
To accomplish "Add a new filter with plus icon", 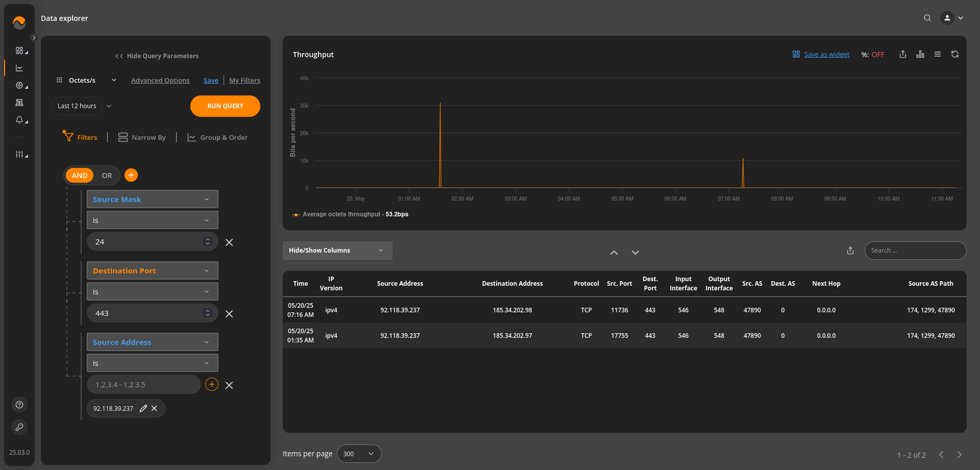I will [x=131, y=175].
